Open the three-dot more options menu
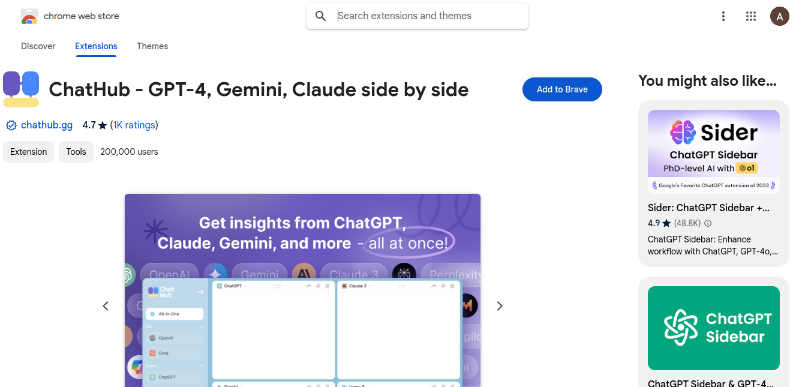Viewport: 800px width, 387px height. pyautogui.click(x=723, y=16)
